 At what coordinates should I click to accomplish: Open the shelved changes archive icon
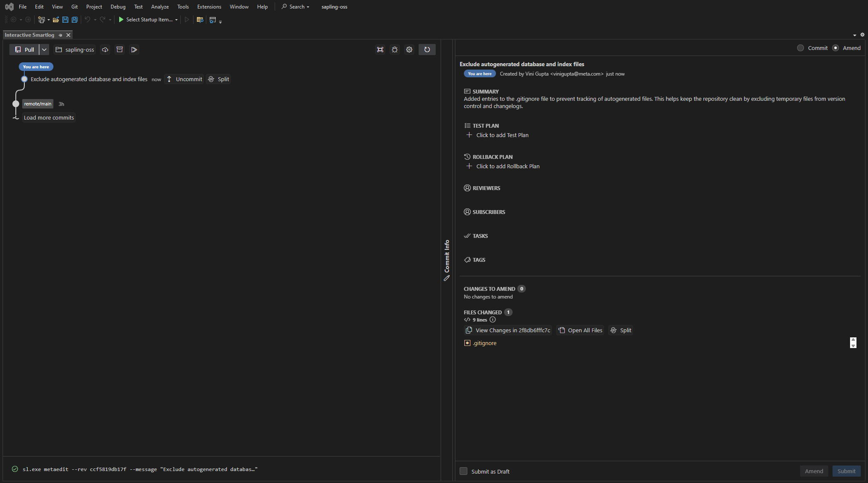tap(120, 50)
